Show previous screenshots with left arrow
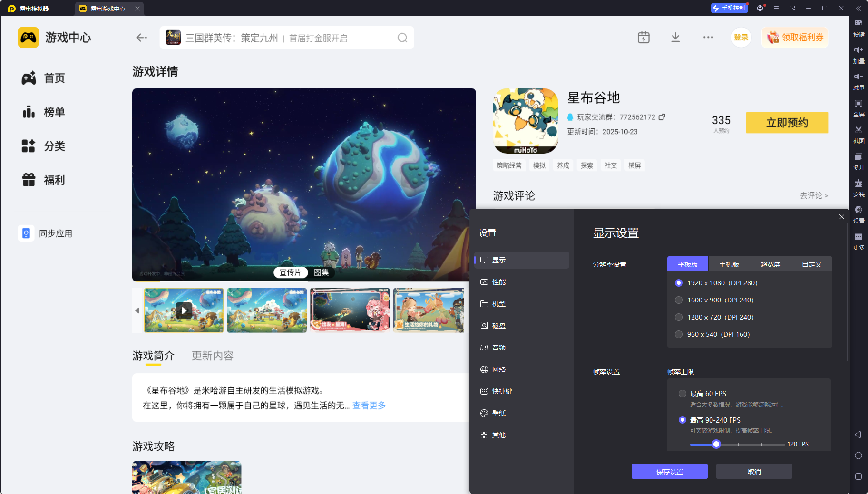The image size is (868, 494). pos(137,310)
